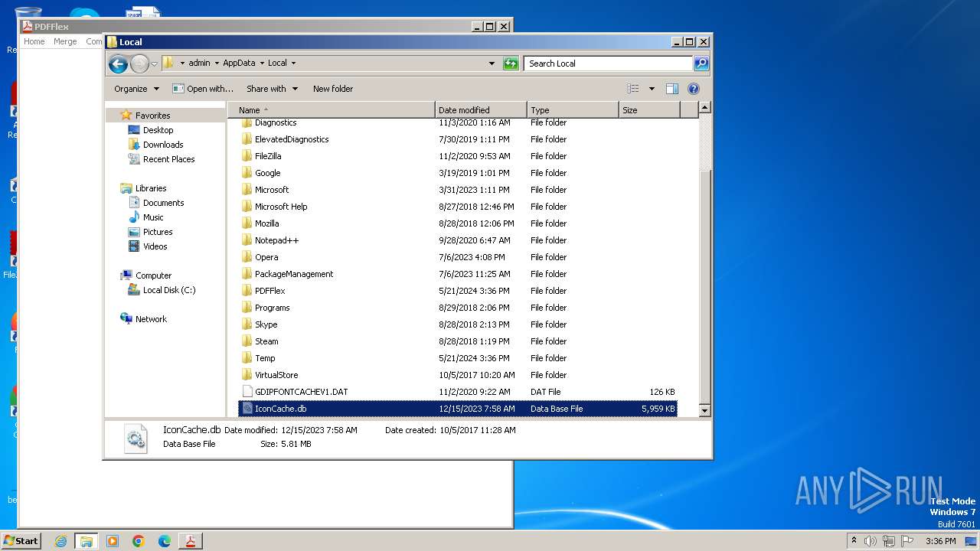Select Network in navigation pane
This screenshot has width=980, height=551.
click(x=151, y=319)
